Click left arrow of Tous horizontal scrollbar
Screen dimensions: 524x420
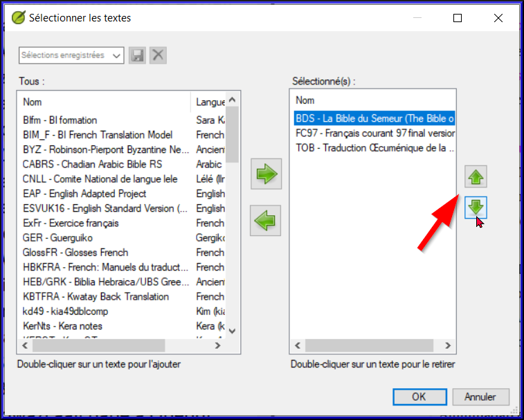pos(25,345)
